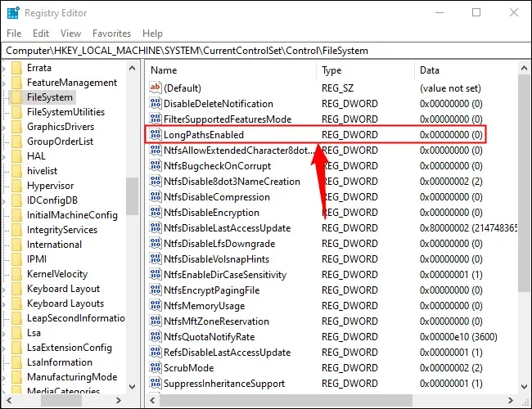Click the Lsa folder icon in tree
The width and height of the screenshot is (532, 409).
pyautogui.click(x=16, y=333)
